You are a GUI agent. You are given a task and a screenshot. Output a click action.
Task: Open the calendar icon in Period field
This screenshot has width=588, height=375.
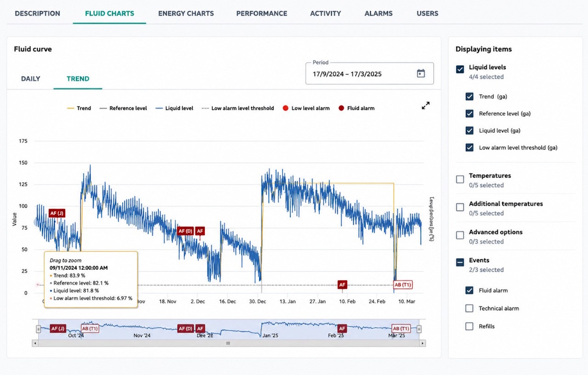click(x=420, y=74)
